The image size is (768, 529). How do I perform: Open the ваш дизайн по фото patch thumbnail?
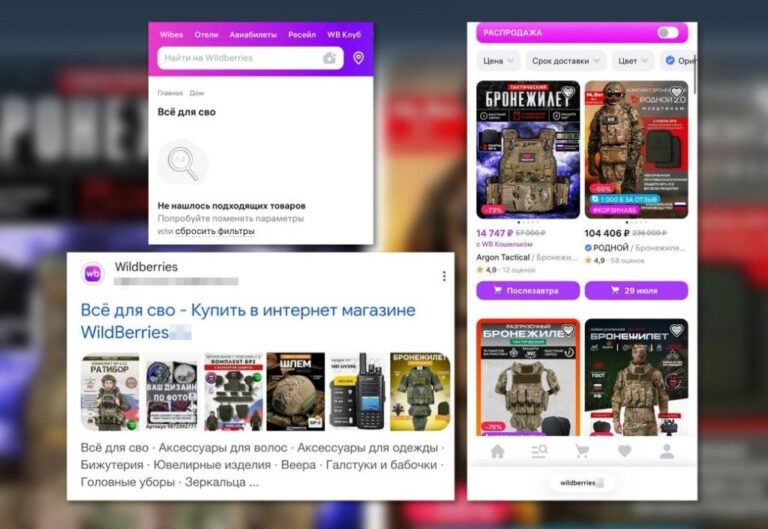(x=172, y=392)
